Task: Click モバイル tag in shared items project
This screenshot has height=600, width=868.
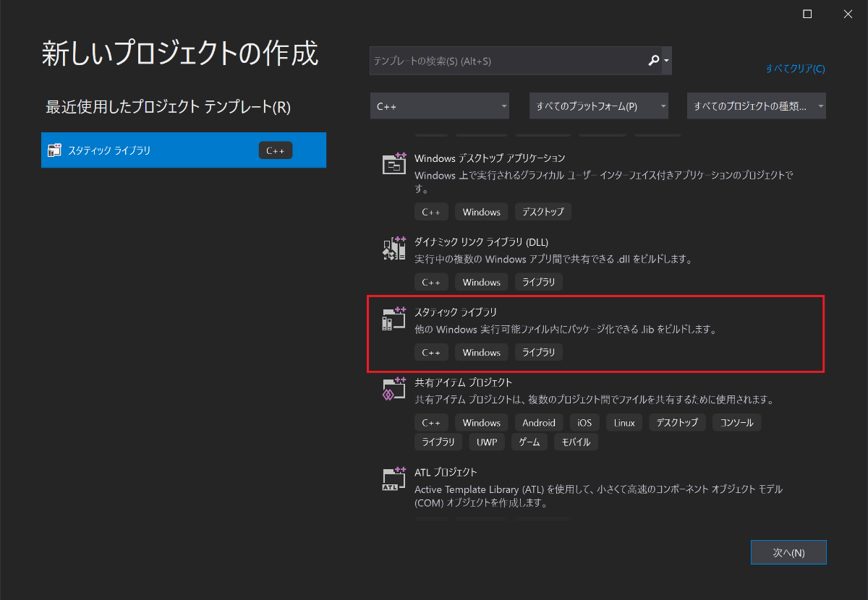Action: pos(576,442)
